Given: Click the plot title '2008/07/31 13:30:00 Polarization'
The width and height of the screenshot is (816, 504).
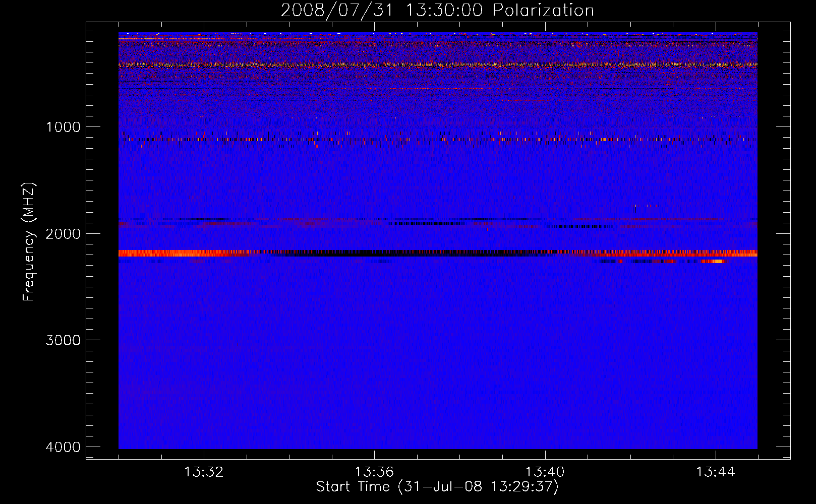Looking at the screenshot, I should click(x=437, y=11).
